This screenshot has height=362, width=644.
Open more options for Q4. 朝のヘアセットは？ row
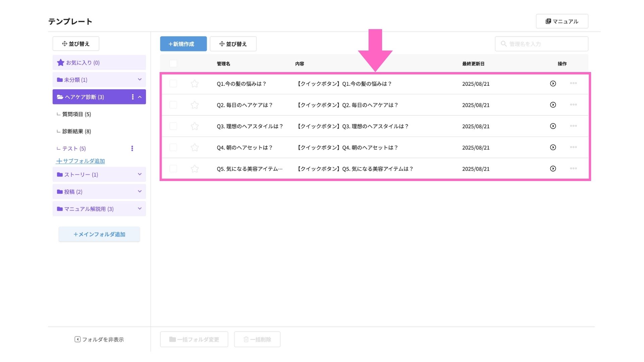coord(573,147)
